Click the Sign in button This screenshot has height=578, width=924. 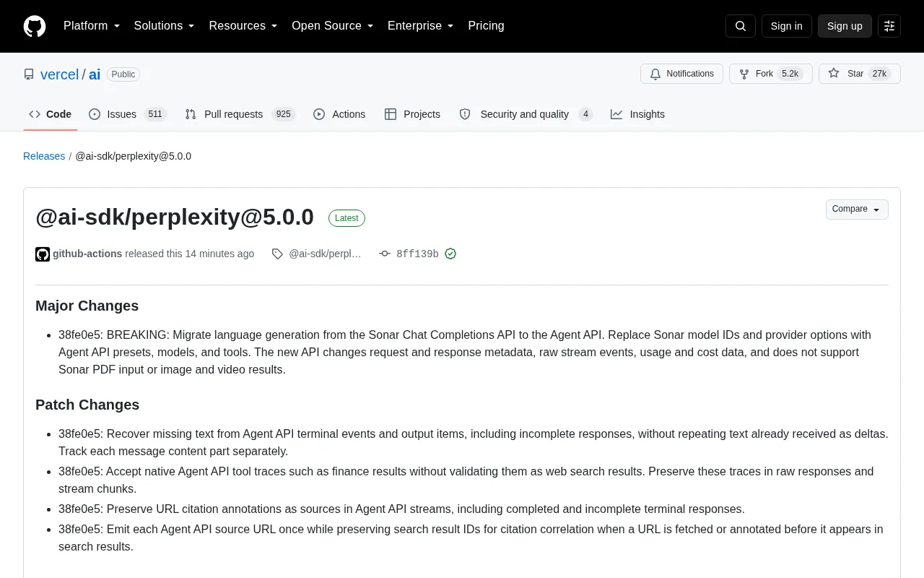(x=786, y=26)
